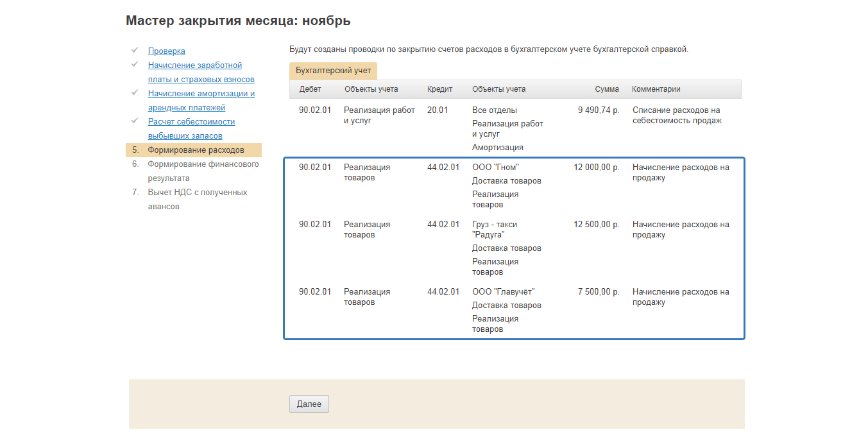Screen dimensions: 868x439
Task: Click the checkmark beside Расчет себестоимости
Action: (135, 121)
